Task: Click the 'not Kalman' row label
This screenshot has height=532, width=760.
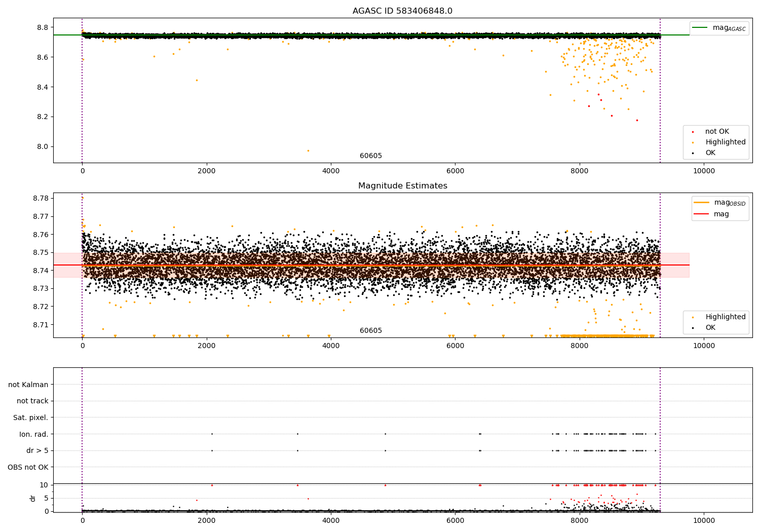Action: 28,385
